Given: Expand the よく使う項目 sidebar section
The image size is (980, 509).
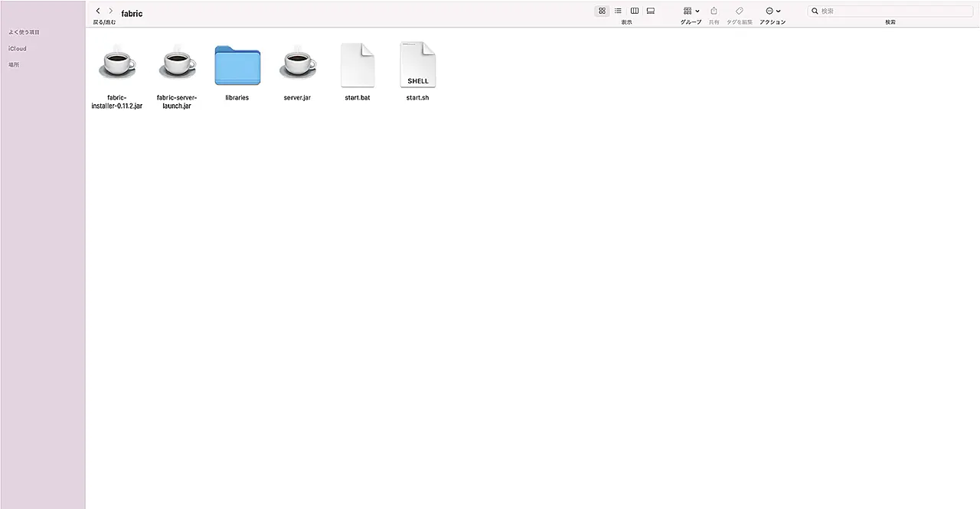Looking at the screenshot, I should [24, 32].
